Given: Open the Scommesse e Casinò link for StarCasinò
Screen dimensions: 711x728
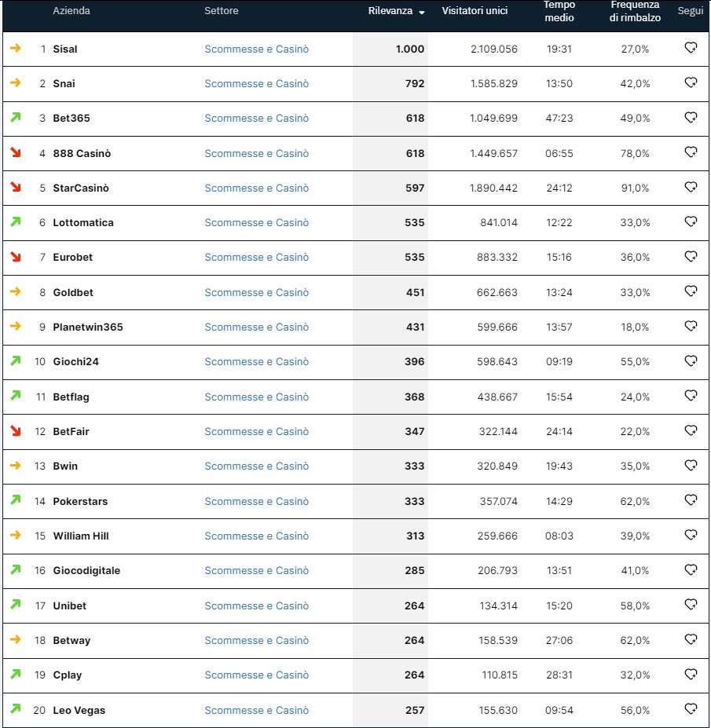Looking at the screenshot, I should point(257,188).
